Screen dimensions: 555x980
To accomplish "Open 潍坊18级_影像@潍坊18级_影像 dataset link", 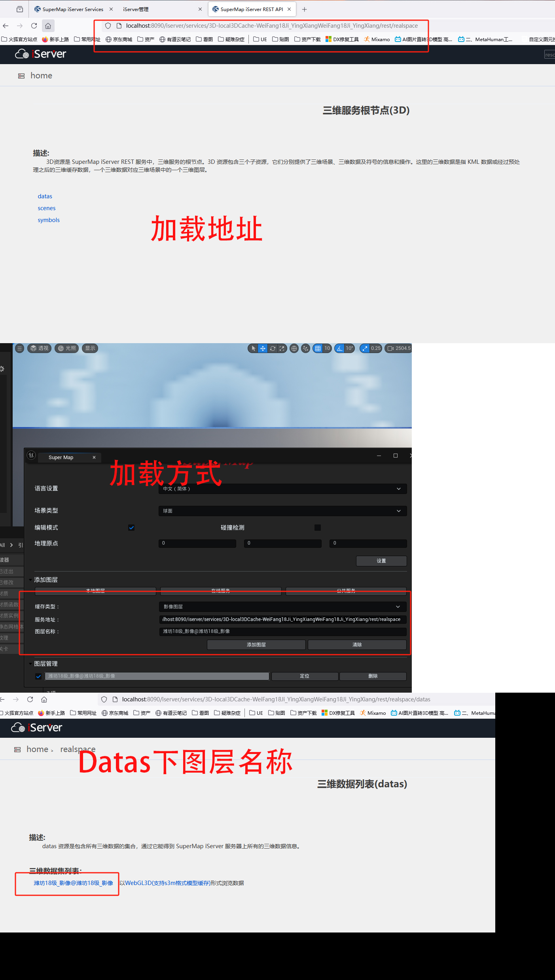I will [x=74, y=883].
